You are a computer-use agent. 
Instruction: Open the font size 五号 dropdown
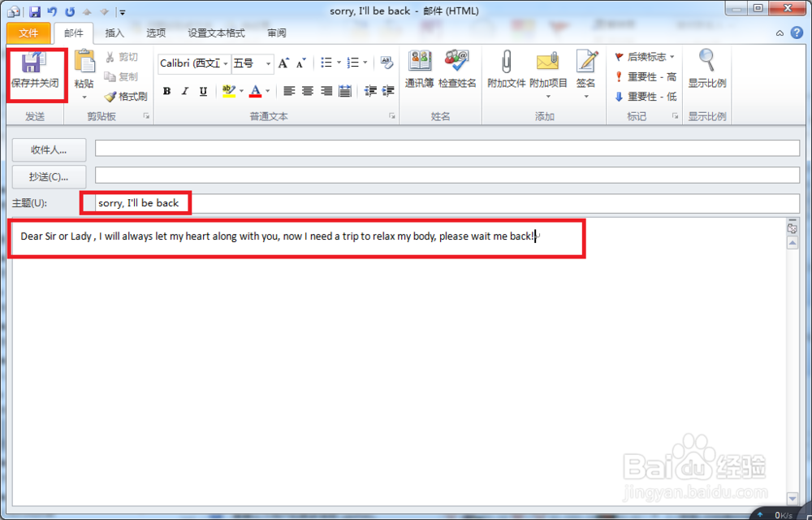(x=268, y=63)
